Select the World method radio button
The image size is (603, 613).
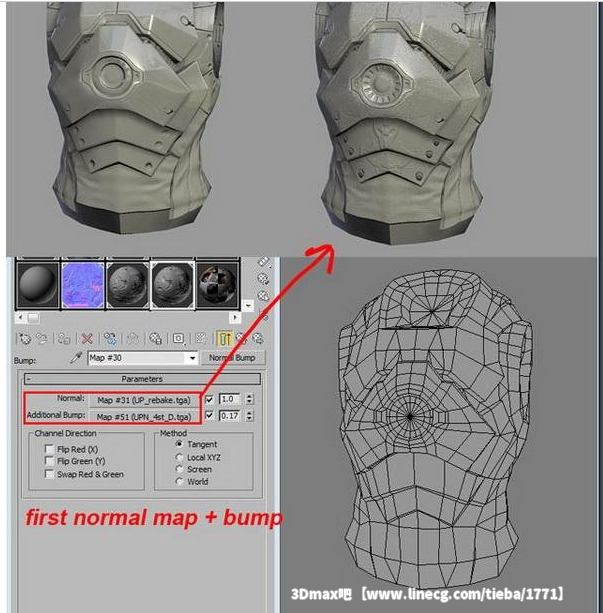(179, 481)
